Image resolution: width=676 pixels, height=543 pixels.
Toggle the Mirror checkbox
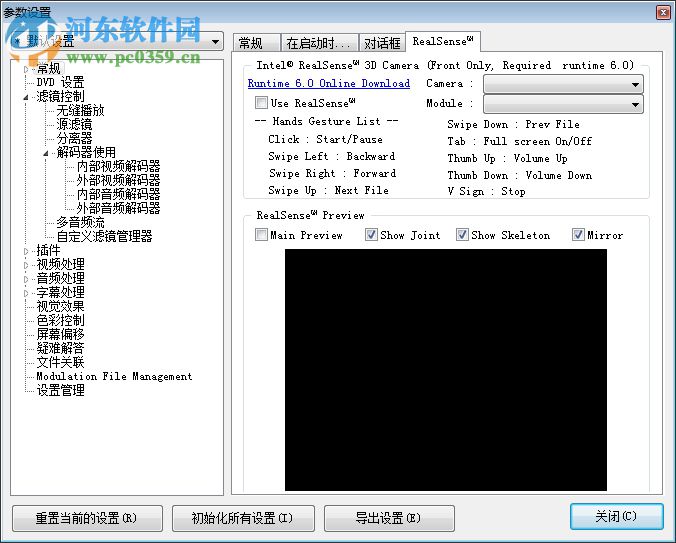point(578,235)
